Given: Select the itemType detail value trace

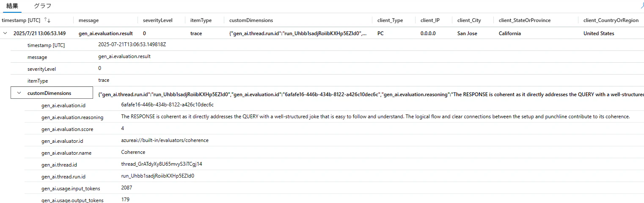Looking at the screenshot, I should pos(104,80).
